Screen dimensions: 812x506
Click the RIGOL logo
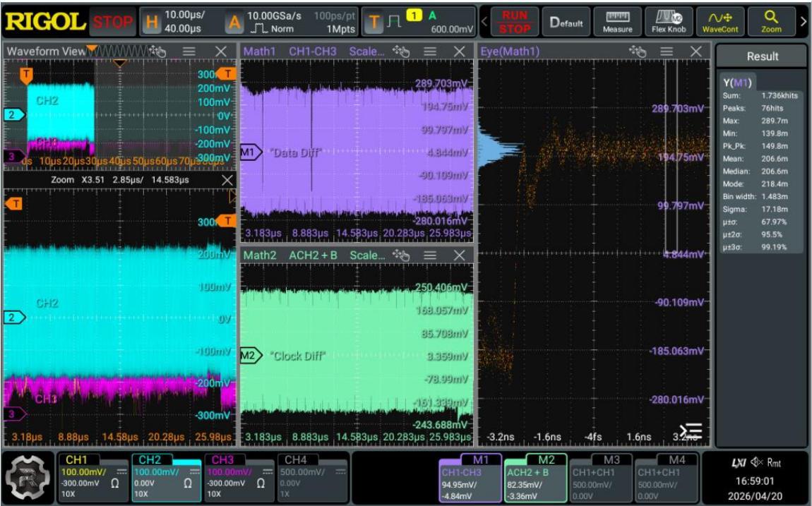(x=46, y=21)
